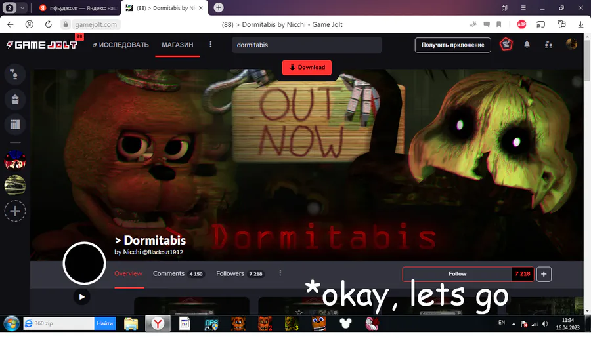Screen dimensions: 591x364
Task: Open the user avatar menu
Action: (x=571, y=44)
